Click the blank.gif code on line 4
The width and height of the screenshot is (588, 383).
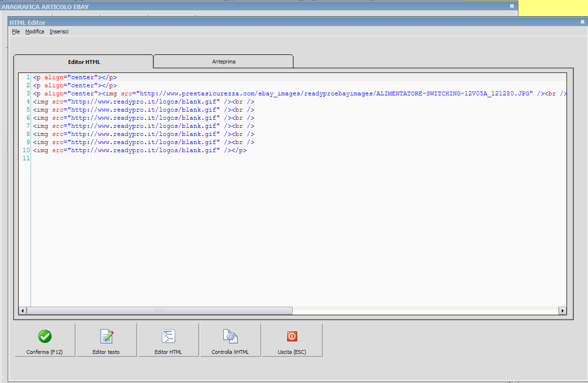click(x=144, y=102)
